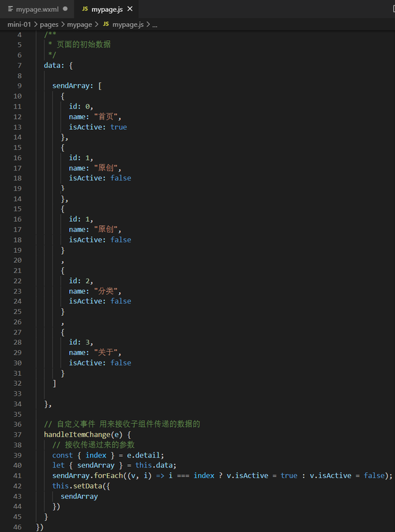
Task: Click the sendArray property name in data
Action: pyautogui.click(x=73, y=86)
